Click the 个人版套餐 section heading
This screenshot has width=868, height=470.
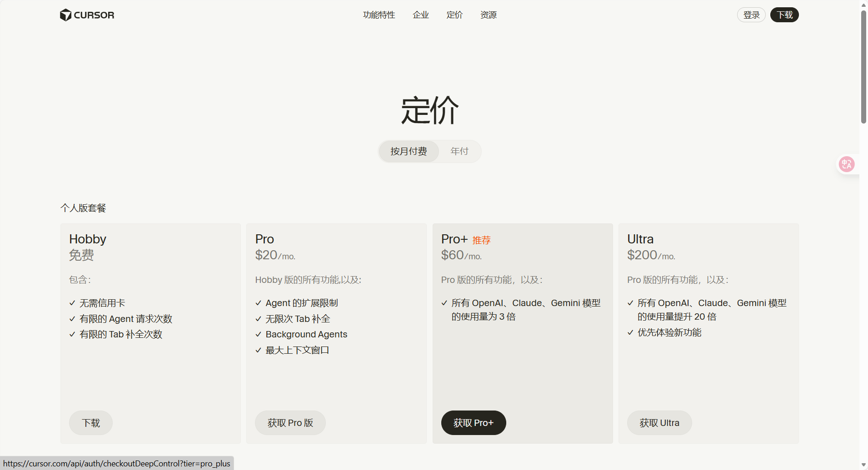[x=83, y=208]
